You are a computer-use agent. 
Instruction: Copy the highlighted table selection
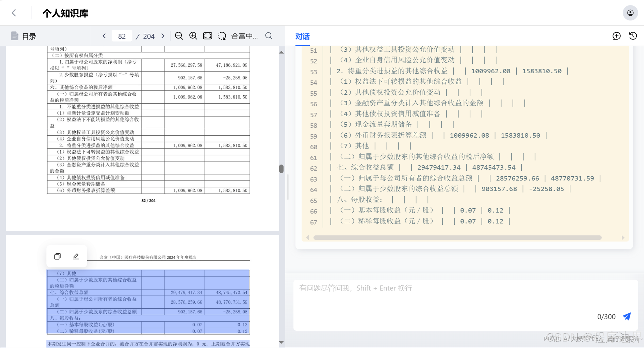tap(57, 256)
